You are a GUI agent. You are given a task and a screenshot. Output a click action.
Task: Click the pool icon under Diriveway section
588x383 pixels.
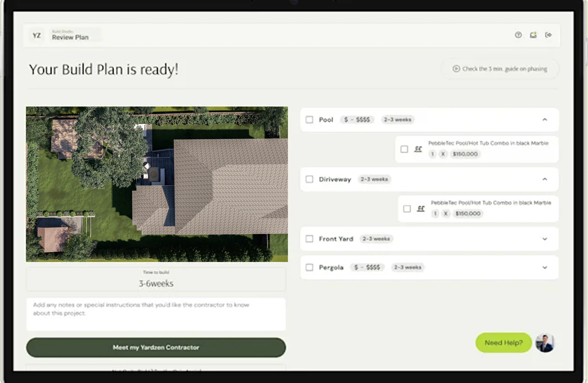(x=421, y=208)
